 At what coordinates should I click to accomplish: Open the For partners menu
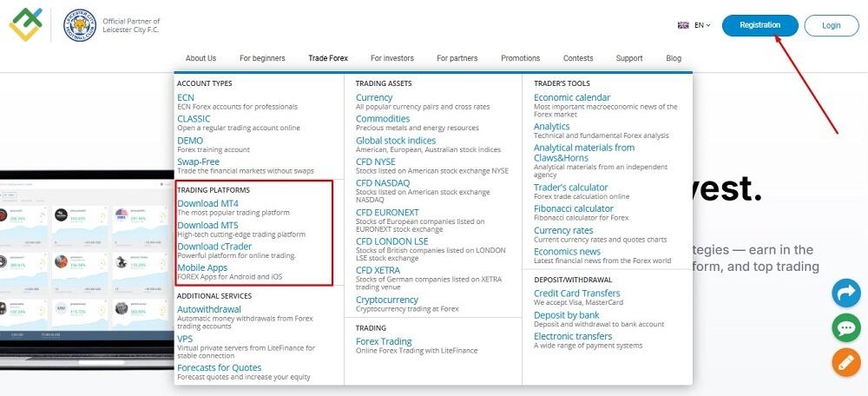[457, 58]
